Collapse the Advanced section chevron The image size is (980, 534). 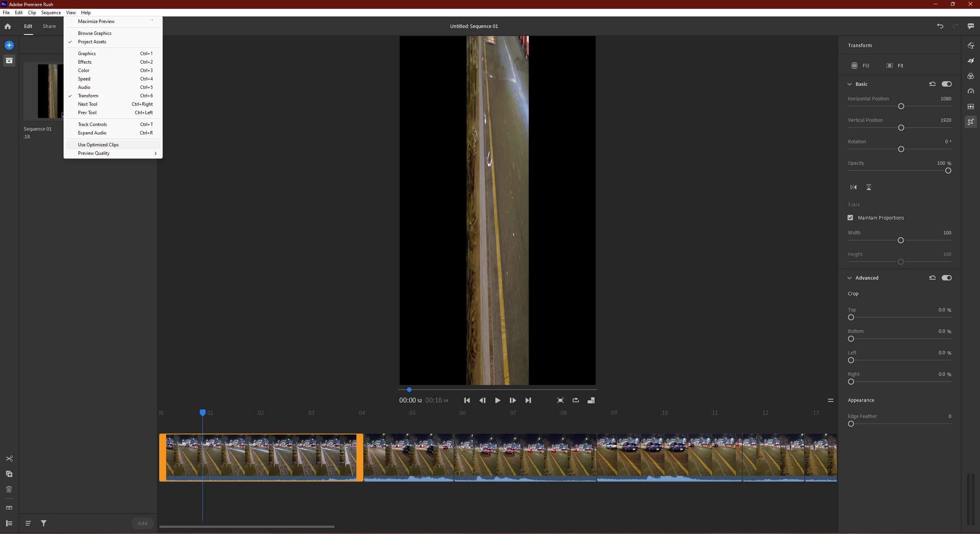pyautogui.click(x=849, y=278)
